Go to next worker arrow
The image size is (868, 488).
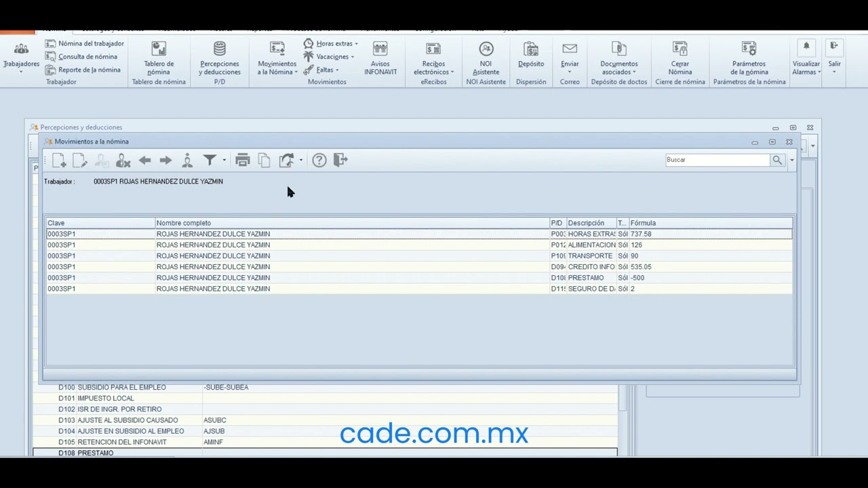coord(165,160)
